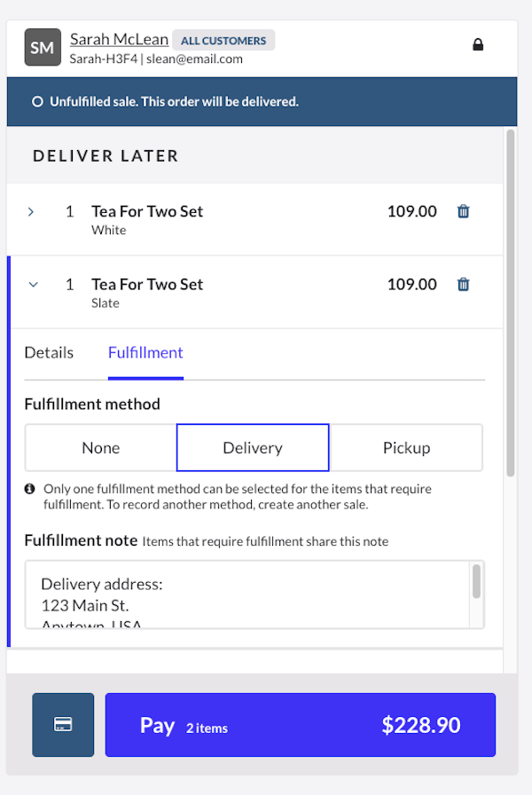Select None fulfillment method
Image resolution: width=532 pixels, height=795 pixels.
coord(101,448)
